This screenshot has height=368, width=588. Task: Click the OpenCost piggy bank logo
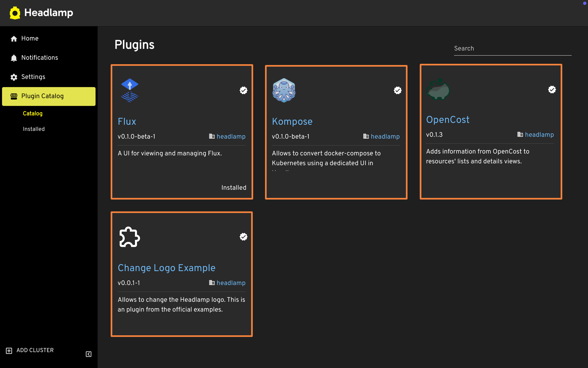click(x=438, y=89)
